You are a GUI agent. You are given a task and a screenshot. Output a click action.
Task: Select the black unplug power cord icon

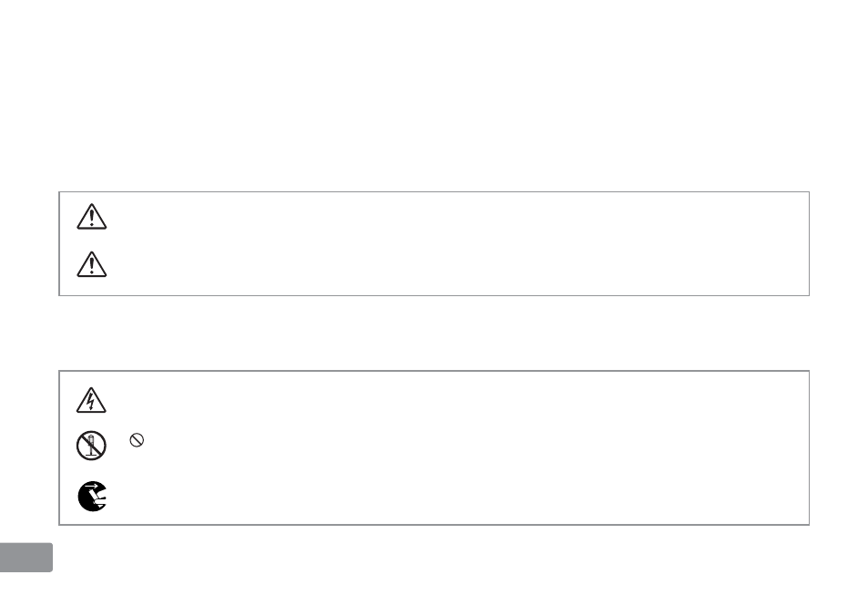coord(91,497)
